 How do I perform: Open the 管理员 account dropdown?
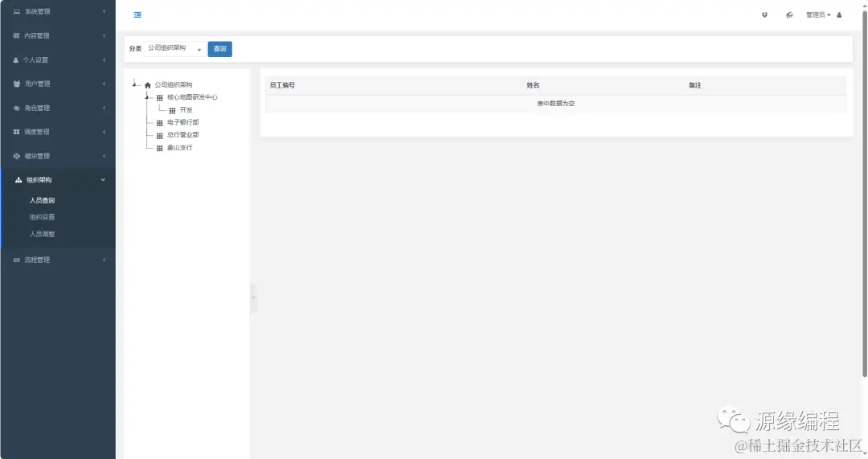[x=818, y=15]
